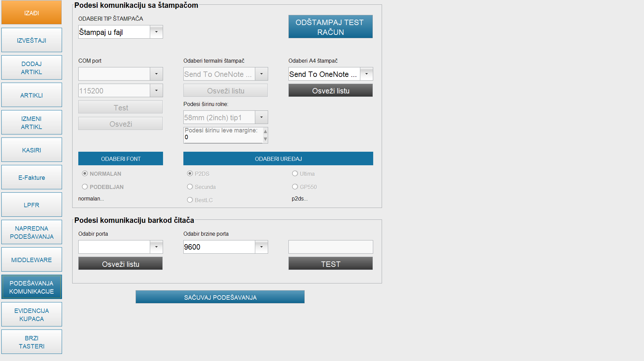This screenshot has width=644, height=361.
Task: Open the barcode reader port dropdown
Action: click(156, 247)
